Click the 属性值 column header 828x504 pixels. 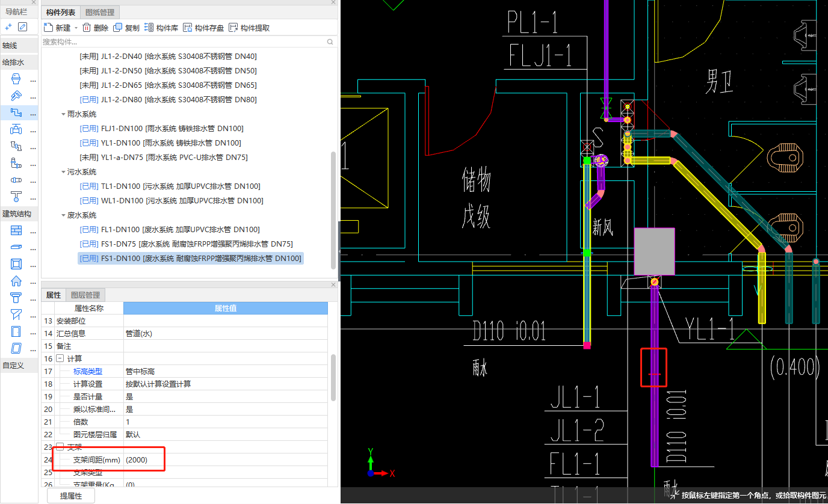(x=226, y=309)
